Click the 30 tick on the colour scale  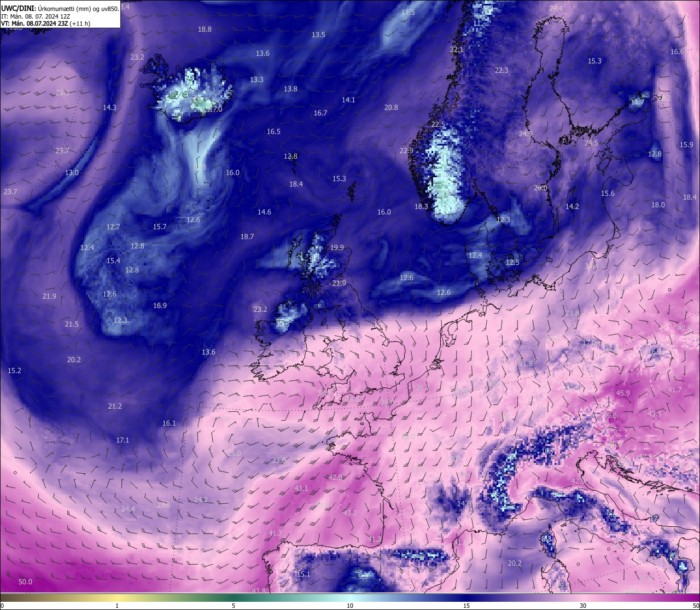[583, 606]
